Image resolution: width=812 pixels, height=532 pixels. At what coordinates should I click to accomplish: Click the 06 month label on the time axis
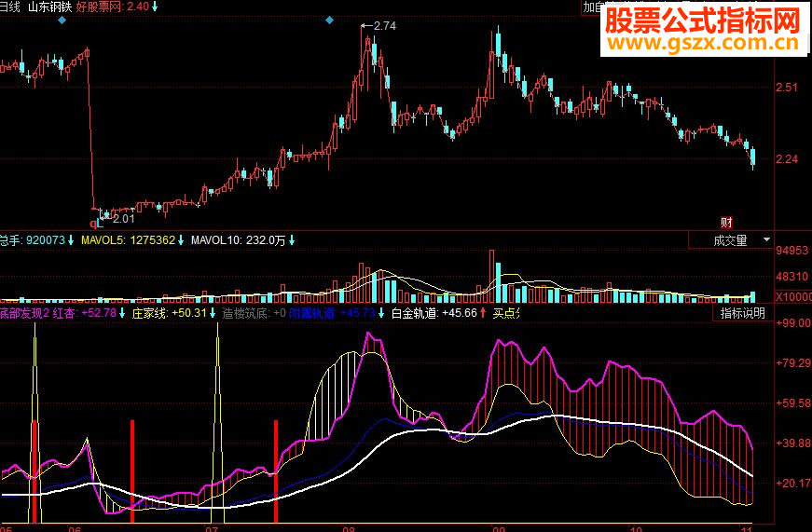pos(76,529)
